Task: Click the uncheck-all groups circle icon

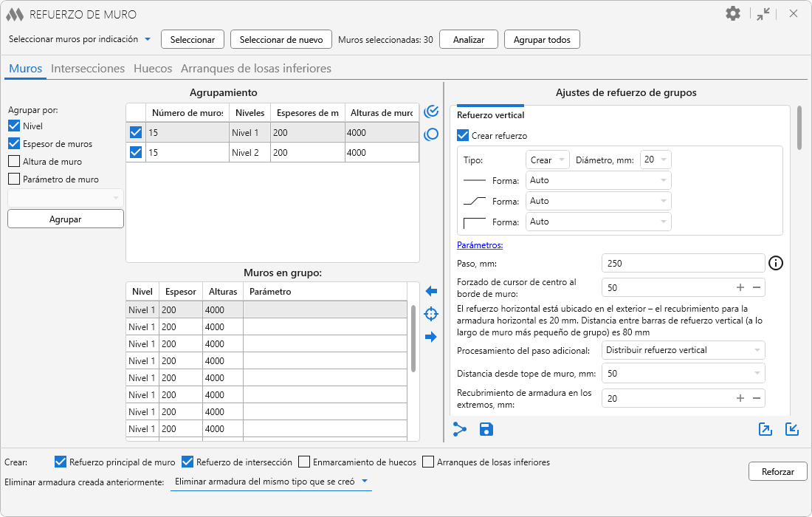Action: 432,134
